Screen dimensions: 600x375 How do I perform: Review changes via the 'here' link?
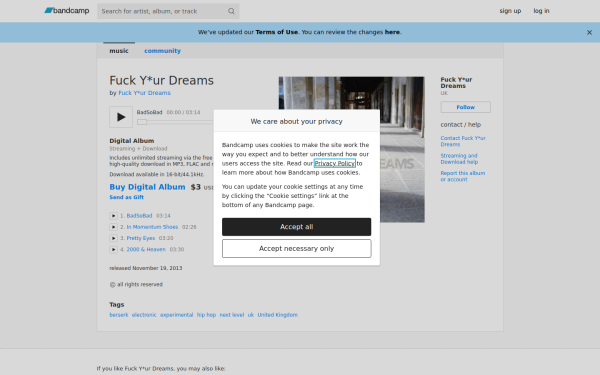(392, 32)
